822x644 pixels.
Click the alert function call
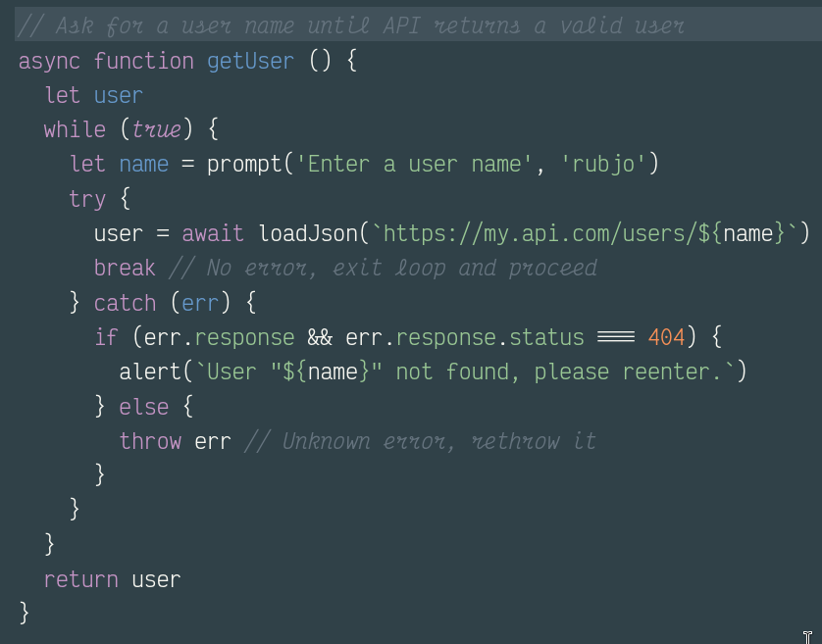(150, 372)
